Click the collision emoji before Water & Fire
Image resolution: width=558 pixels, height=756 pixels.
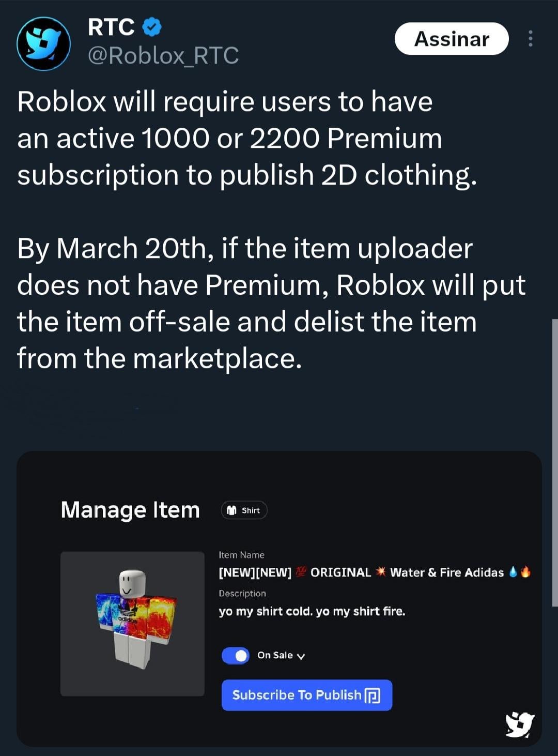pyautogui.click(x=381, y=572)
